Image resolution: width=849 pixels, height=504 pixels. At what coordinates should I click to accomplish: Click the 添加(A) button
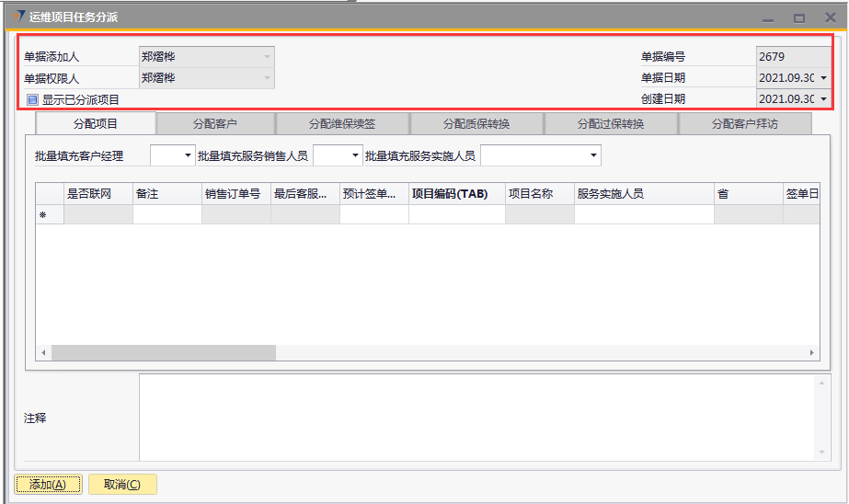tap(48, 485)
